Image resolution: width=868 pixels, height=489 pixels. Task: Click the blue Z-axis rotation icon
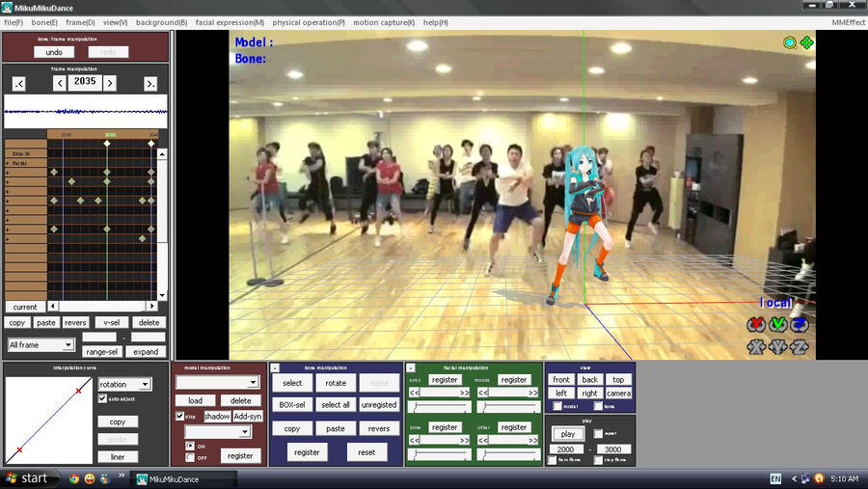pyautogui.click(x=800, y=324)
